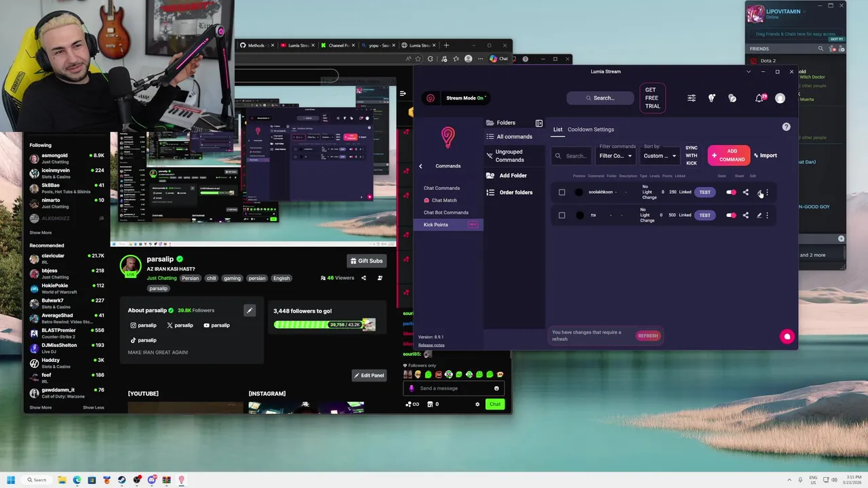Click the Lumia logo next to Stream Mode
This screenshot has height=488, width=868.
[x=430, y=98]
